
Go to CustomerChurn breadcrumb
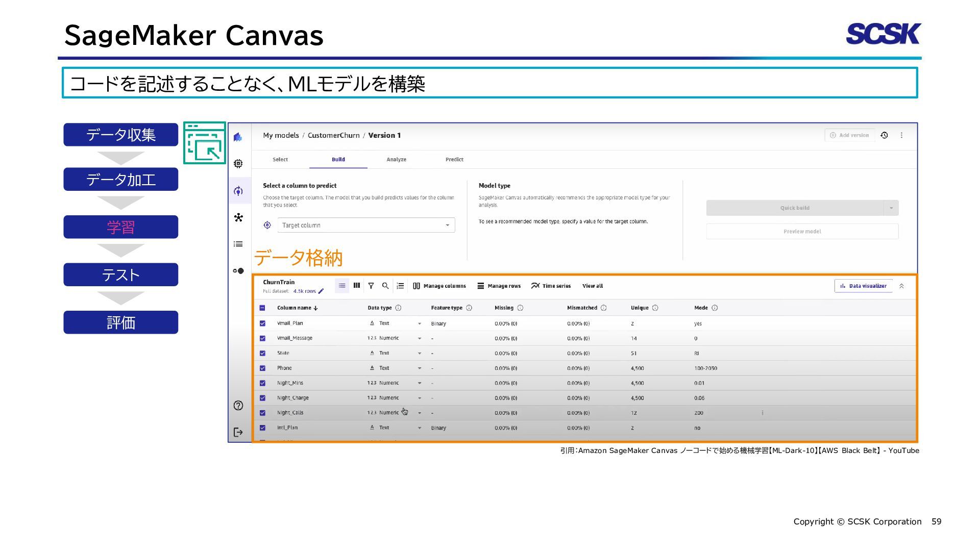click(x=333, y=135)
